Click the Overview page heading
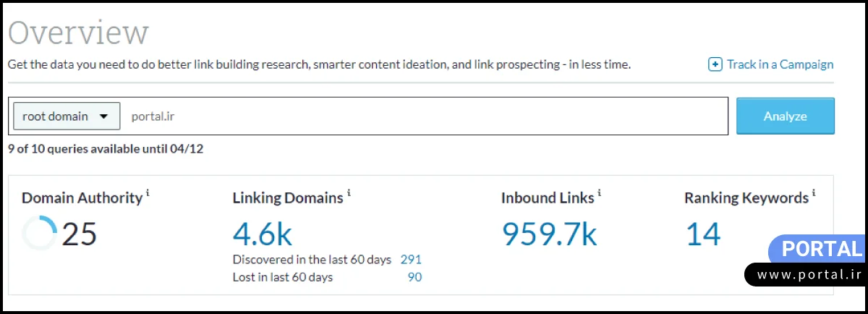The width and height of the screenshot is (868, 314). pyautogui.click(x=78, y=33)
